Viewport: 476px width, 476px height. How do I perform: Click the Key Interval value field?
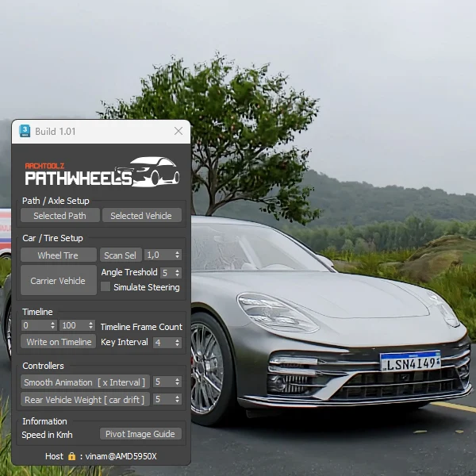(163, 343)
